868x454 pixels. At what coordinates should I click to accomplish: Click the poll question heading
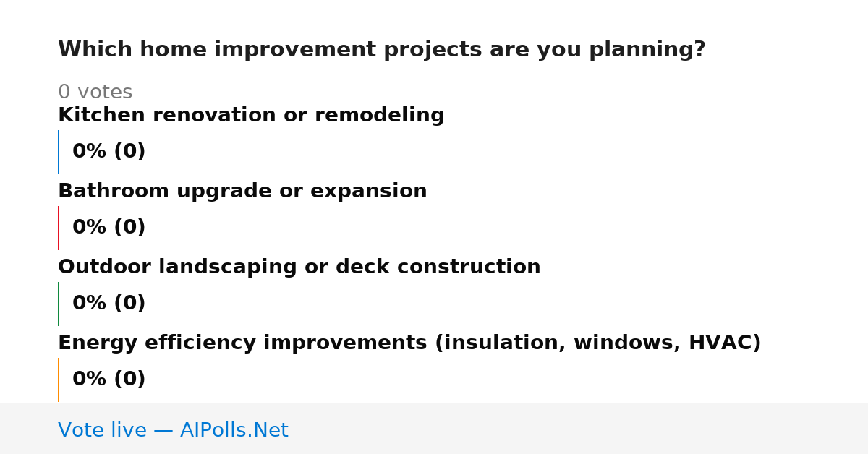pos(382,50)
